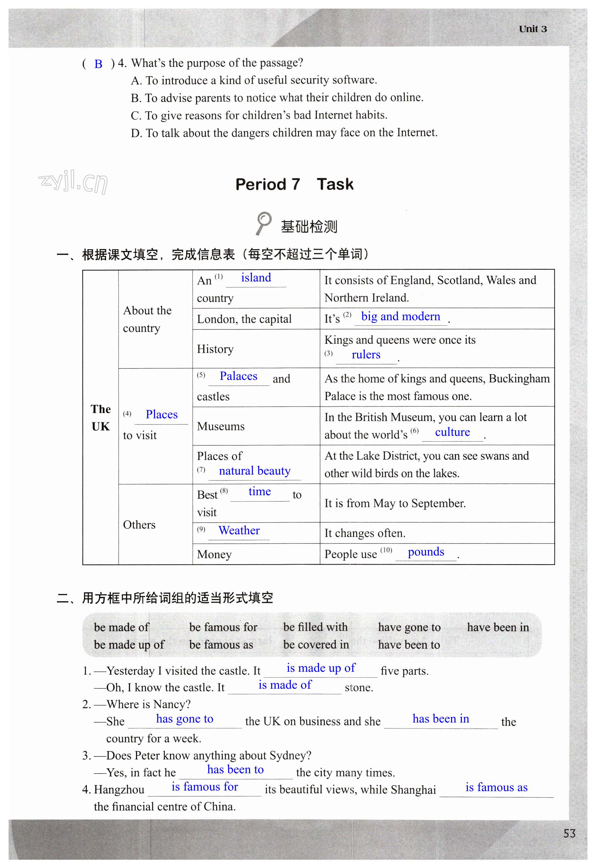The height and width of the screenshot is (868, 596).
Task: Click the answer 'Palaces' in blank 5
Action: coord(238,376)
